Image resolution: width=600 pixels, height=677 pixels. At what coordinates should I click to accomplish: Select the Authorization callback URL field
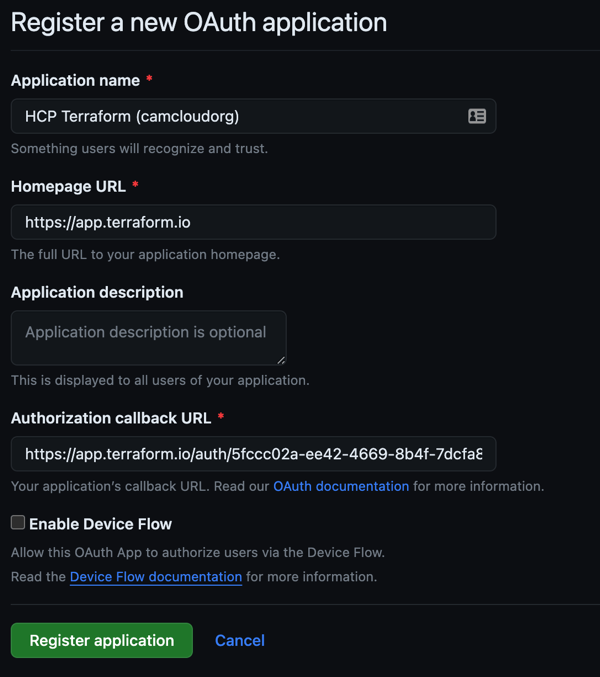click(253, 454)
